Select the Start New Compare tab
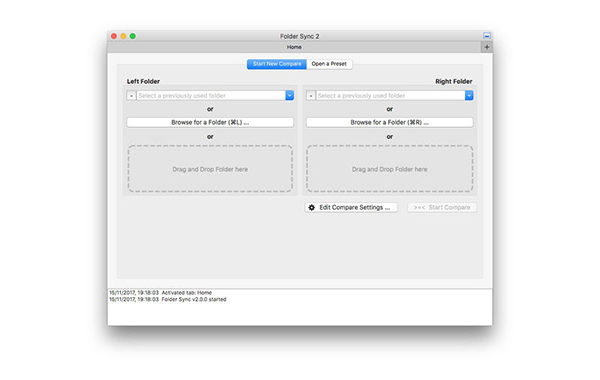 (x=277, y=64)
